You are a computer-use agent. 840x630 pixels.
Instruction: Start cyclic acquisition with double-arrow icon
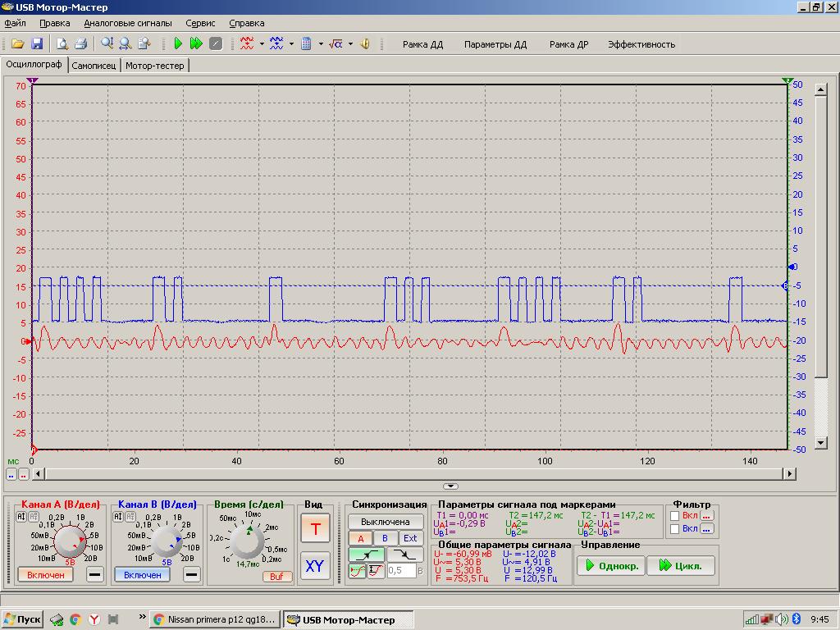click(196, 43)
